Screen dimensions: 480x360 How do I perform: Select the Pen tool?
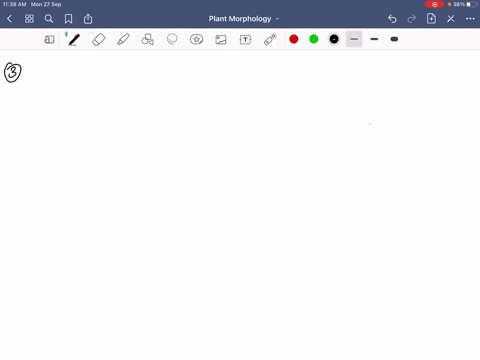[74, 40]
